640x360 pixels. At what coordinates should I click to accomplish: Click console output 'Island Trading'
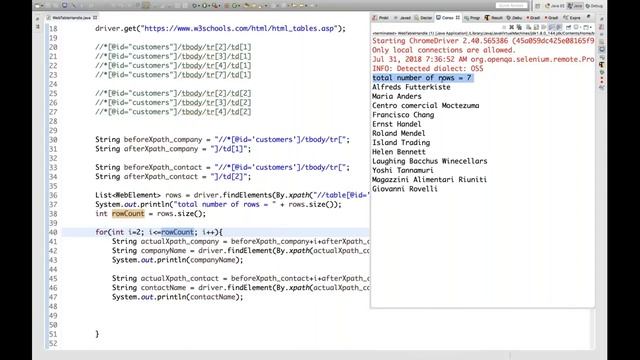[401, 142]
